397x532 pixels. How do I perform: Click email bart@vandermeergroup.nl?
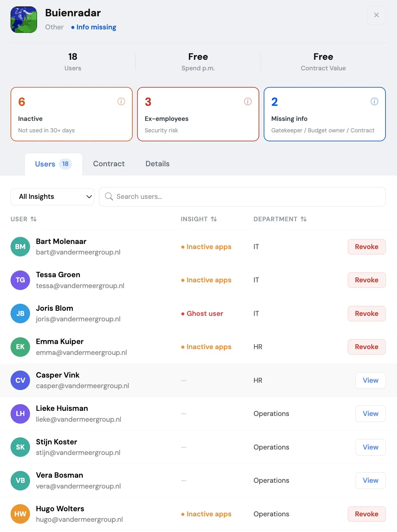(x=78, y=252)
